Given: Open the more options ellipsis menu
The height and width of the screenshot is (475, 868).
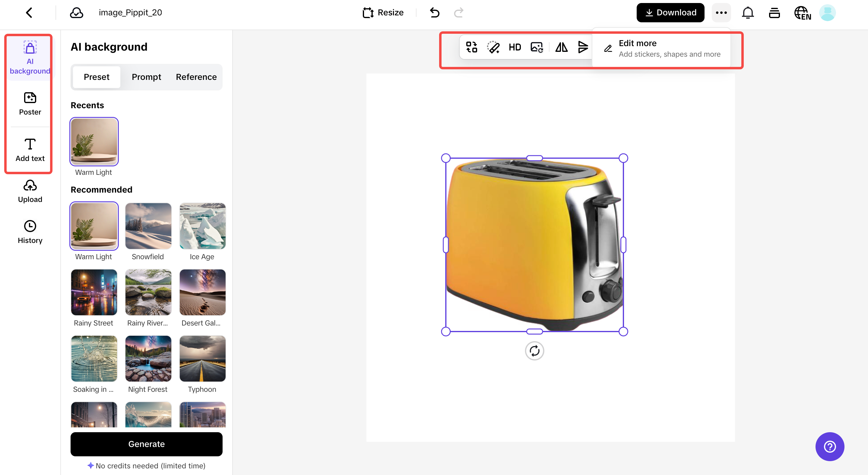Looking at the screenshot, I should tap(721, 12).
